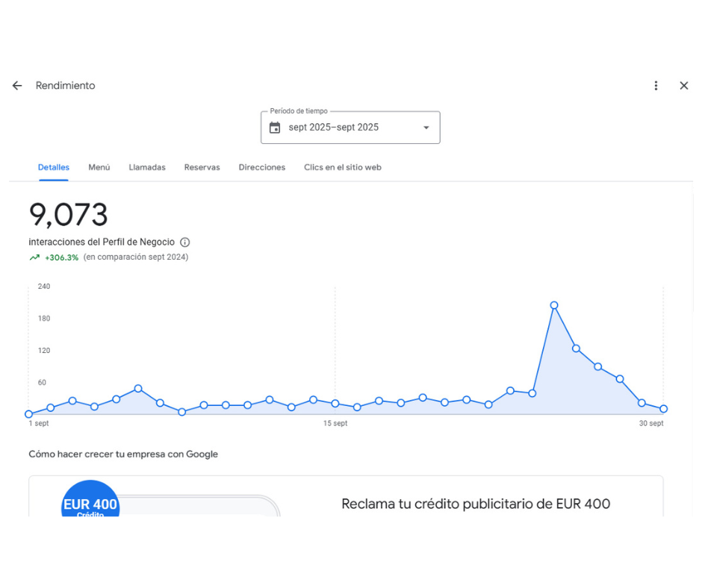Click the green upward trend arrow icon
The image size is (702, 588).
coord(34,257)
